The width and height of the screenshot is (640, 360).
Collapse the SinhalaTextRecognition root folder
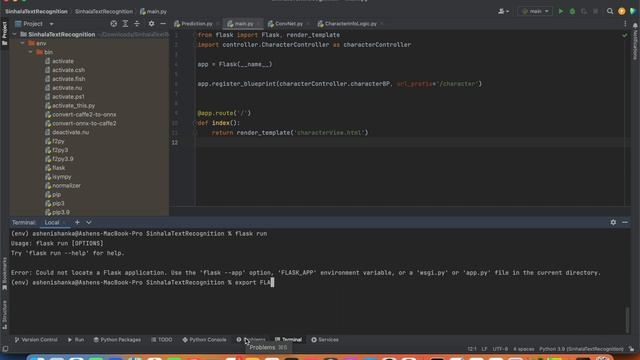click(x=15, y=34)
